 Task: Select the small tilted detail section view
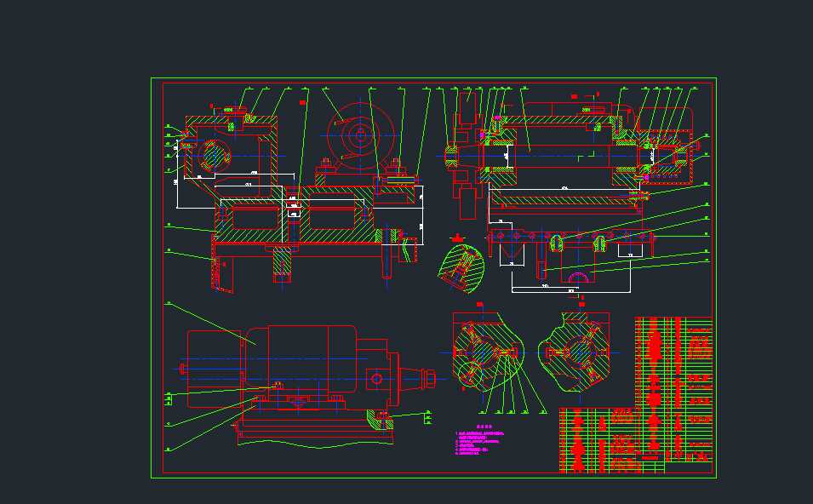pos(461,269)
